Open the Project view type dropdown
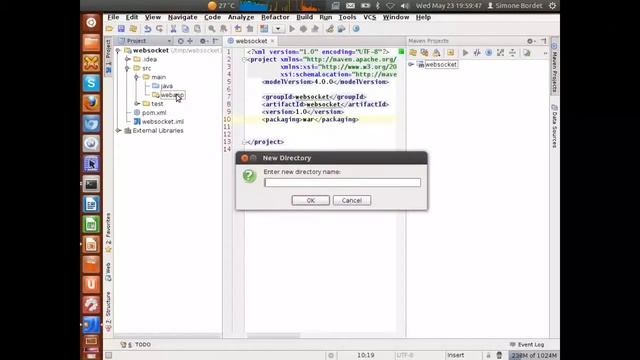640x360 pixels. [169, 41]
